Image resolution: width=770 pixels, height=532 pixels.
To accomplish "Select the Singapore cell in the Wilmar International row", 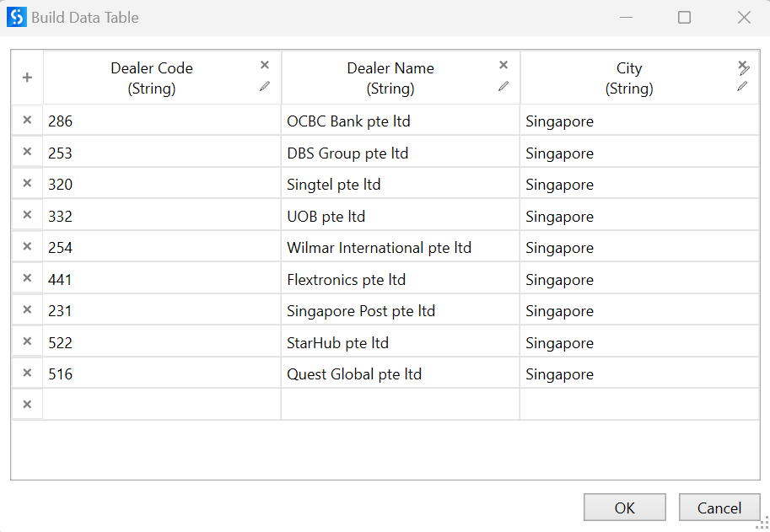I will coord(639,247).
